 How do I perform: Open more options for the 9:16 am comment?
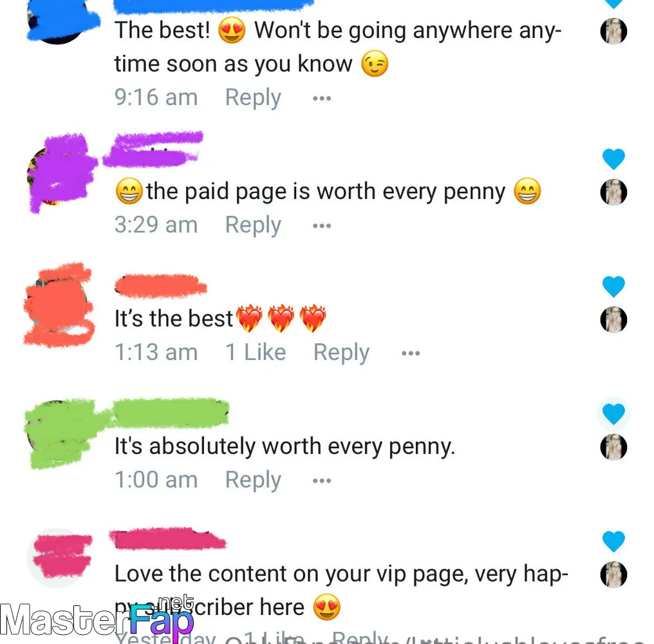[322, 99]
